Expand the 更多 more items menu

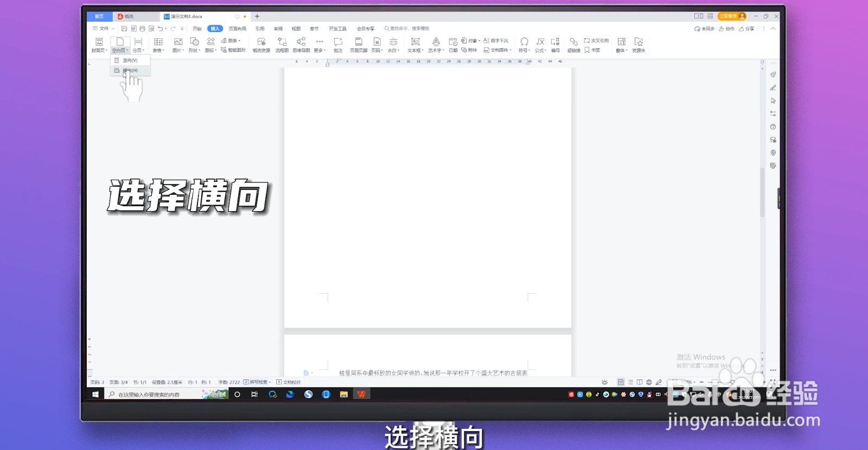(320, 45)
